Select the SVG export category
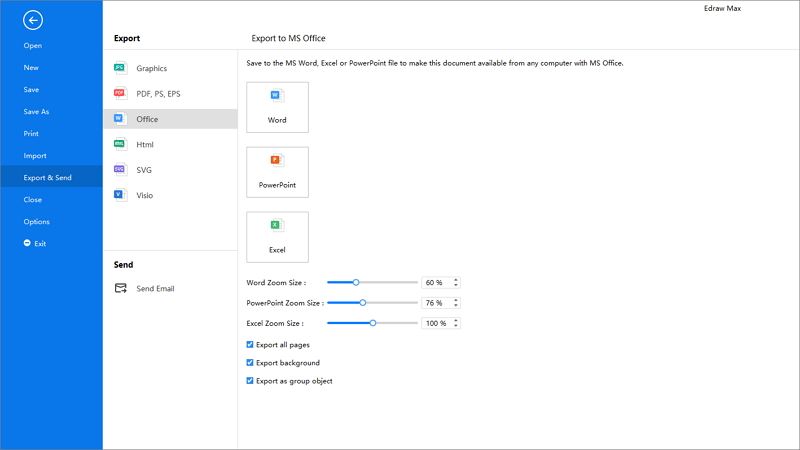 pyautogui.click(x=170, y=170)
